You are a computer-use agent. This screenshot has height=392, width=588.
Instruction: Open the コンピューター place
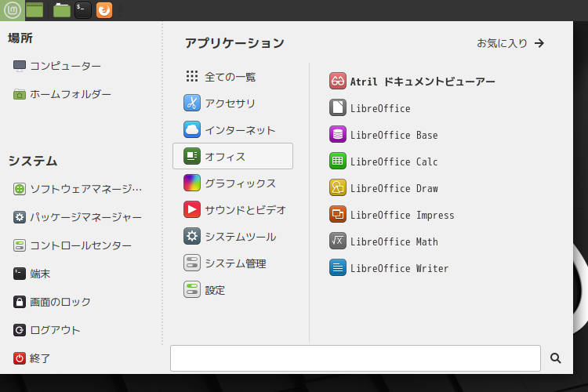click(x=57, y=66)
